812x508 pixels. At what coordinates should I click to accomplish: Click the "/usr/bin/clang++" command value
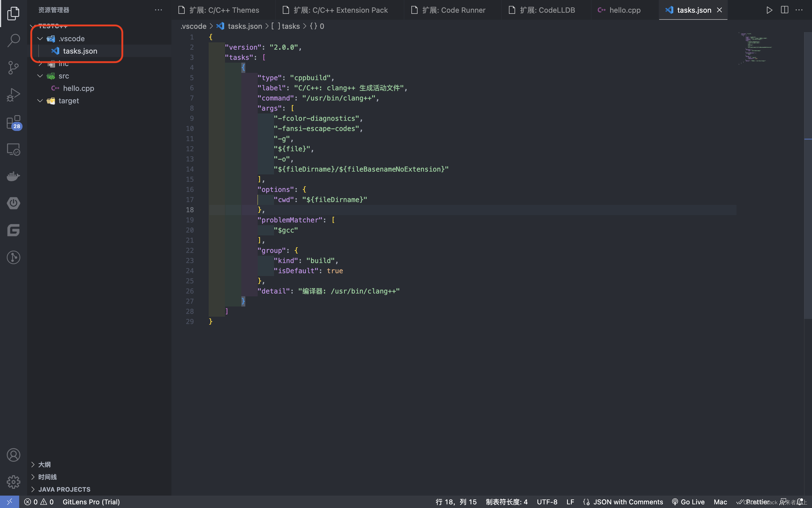[339, 98]
